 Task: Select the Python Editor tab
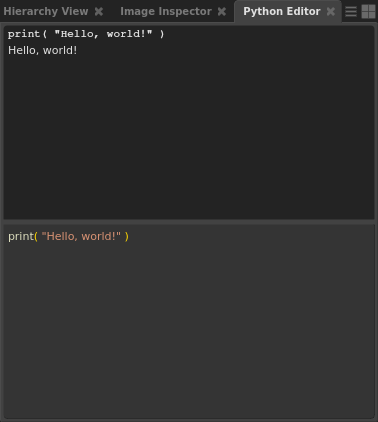click(282, 12)
